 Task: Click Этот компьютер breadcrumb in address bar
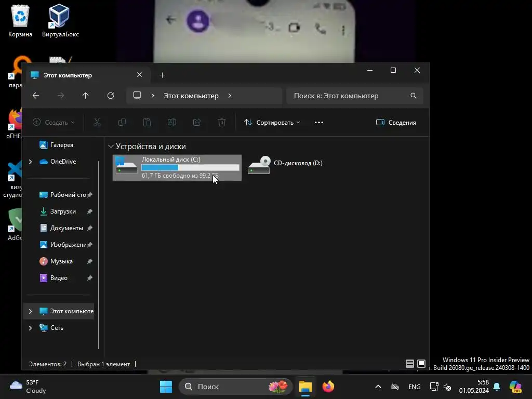pos(191,96)
